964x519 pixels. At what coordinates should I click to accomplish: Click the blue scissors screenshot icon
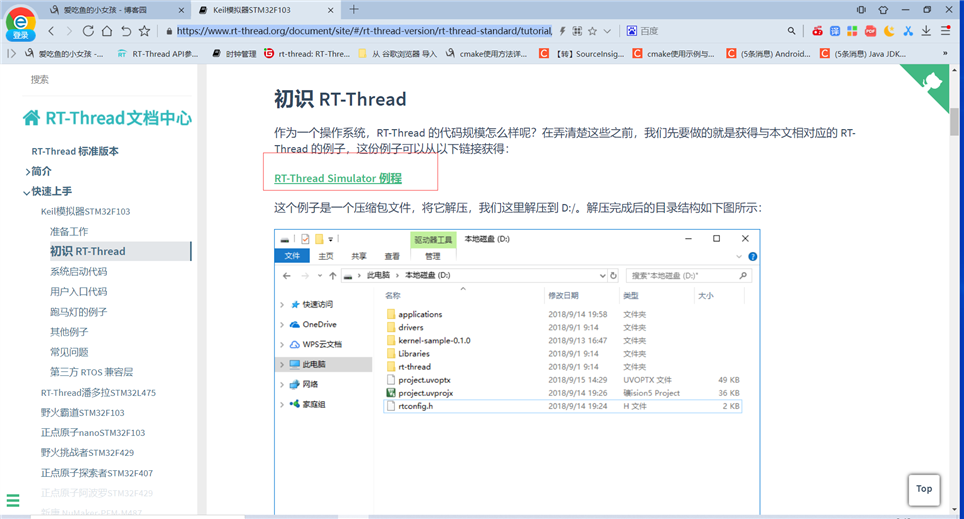coord(908,31)
